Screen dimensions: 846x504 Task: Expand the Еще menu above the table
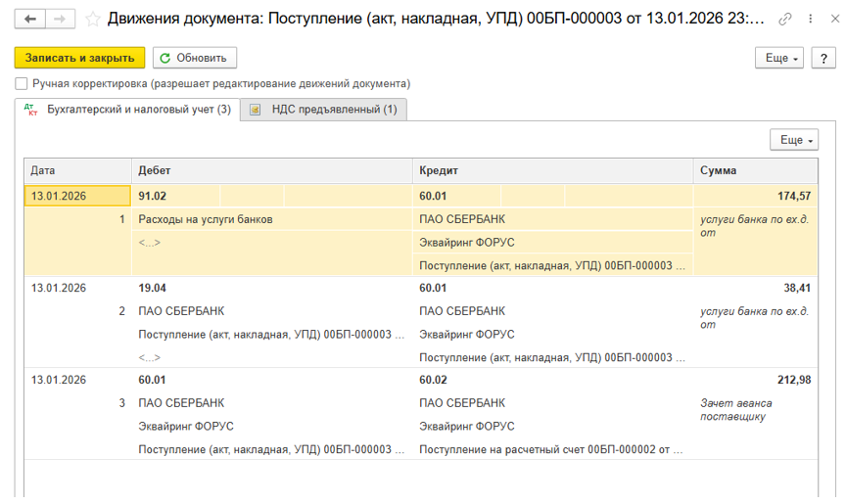(793, 140)
